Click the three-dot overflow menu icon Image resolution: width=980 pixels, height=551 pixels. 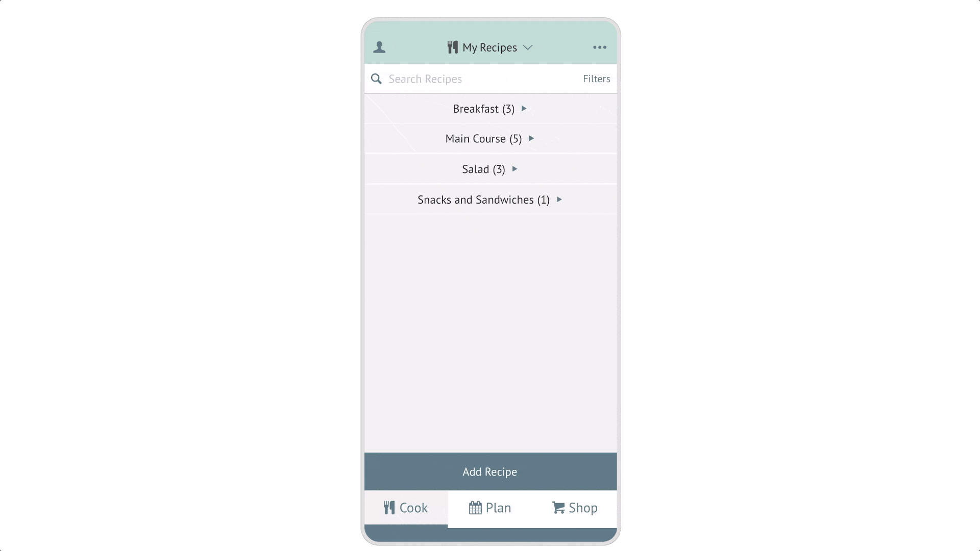tap(599, 47)
